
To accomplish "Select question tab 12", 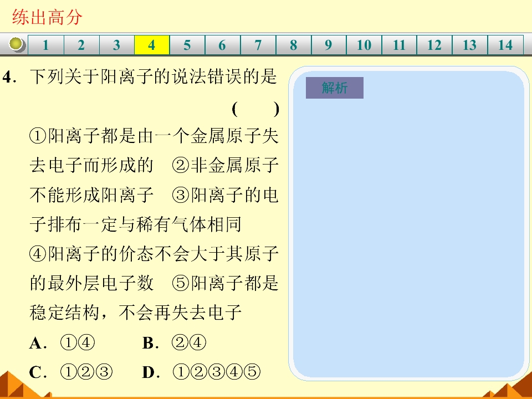I will coord(434,45).
